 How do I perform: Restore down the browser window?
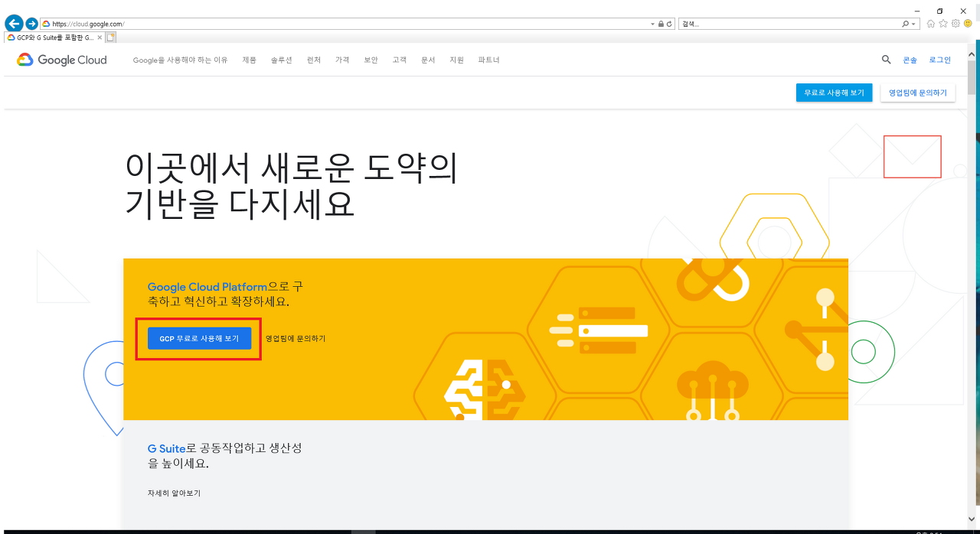coord(940,11)
